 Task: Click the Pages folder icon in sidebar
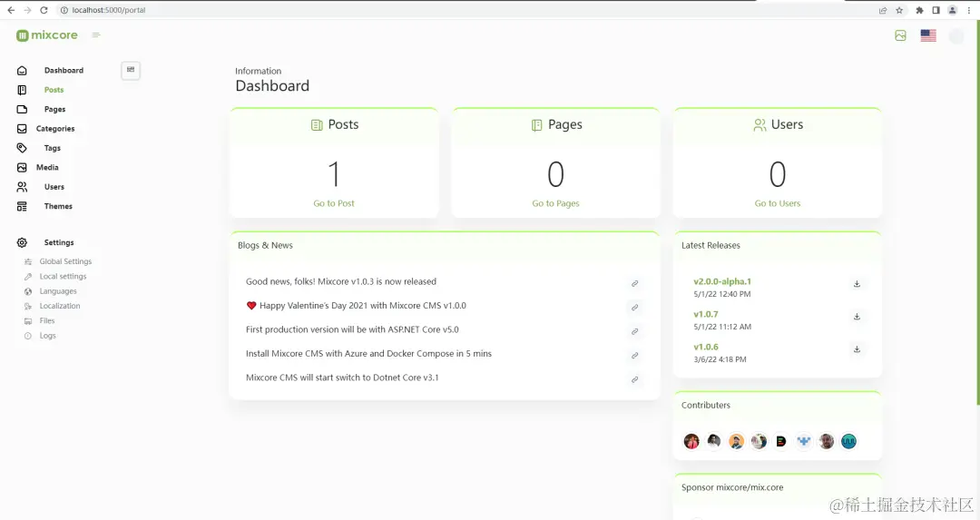click(22, 110)
